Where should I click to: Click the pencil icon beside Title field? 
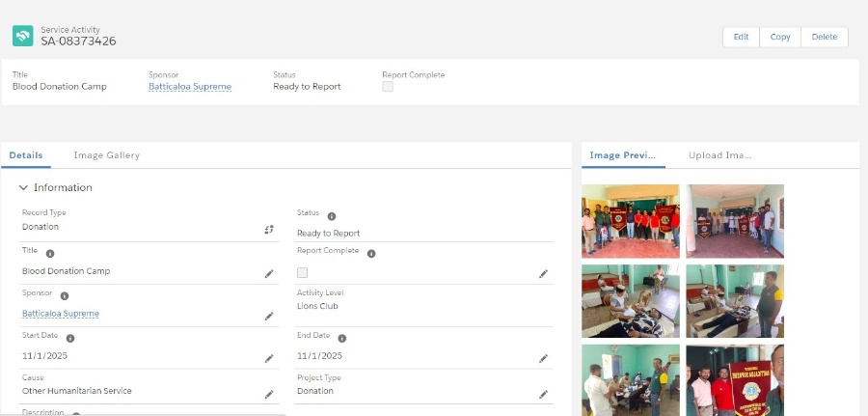pyautogui.click(x=269, y=274)
